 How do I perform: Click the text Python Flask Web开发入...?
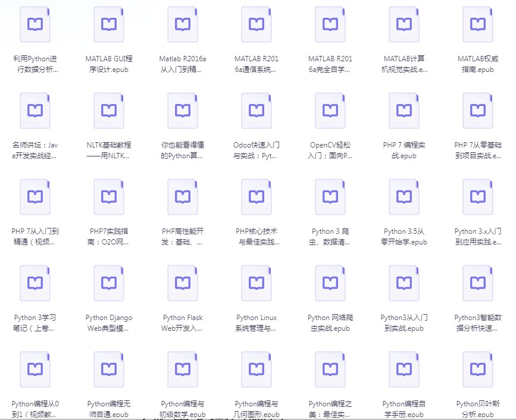(183, 322)
